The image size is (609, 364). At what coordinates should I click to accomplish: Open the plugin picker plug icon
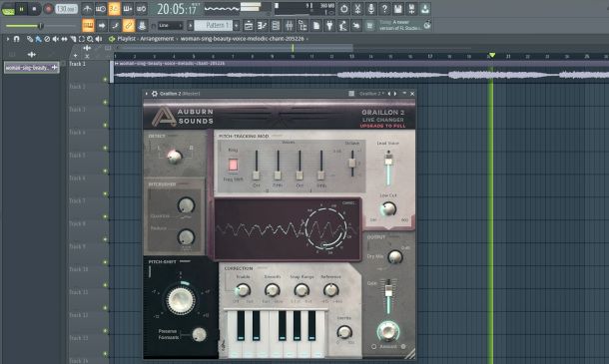[329, 26]
